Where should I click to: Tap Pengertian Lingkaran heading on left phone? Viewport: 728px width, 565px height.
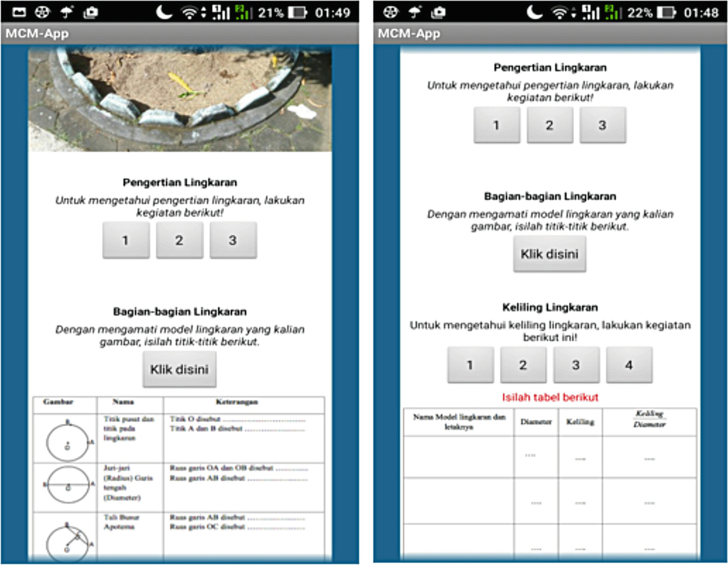pos(180,182)
